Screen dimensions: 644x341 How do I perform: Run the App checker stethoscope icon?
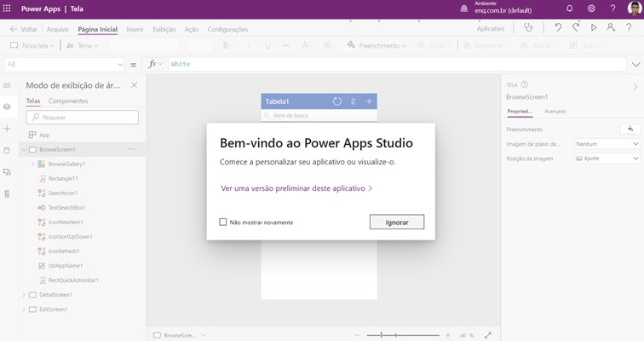point(528,28)
